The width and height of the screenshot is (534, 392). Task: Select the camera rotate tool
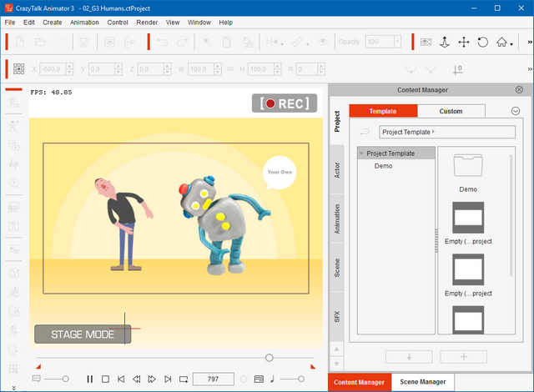click(x=483, y=42)
